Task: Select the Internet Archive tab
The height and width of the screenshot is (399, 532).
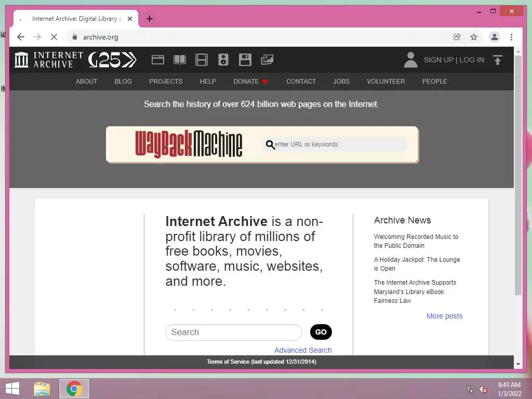Action: 76,19
